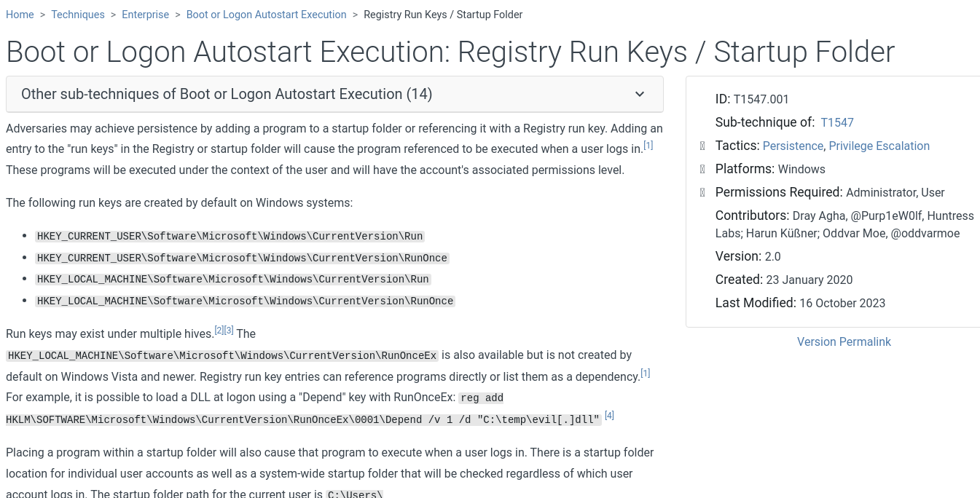
Task: Click the HKEY_LOCAL_MACHINE CurrentVersion\RunOnce key text
Action: pos(245,301)
